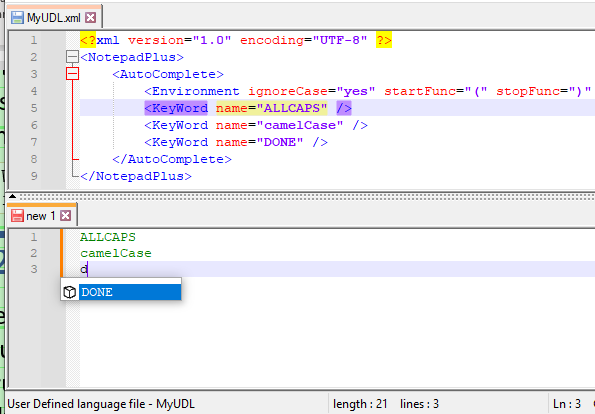The image size is (595, 414).
Task: Click the Ln : 3 status entry
Action: [x=567, y=404]
